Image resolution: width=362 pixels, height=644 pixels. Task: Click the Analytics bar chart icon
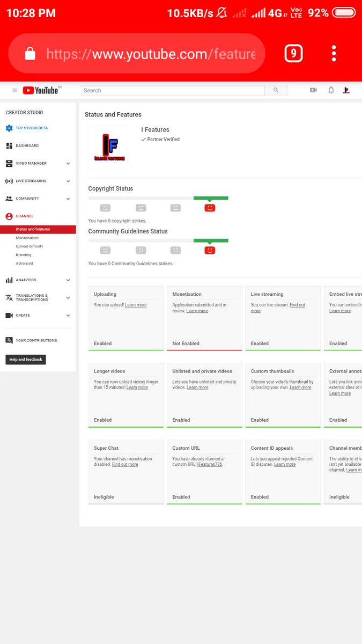tap(9, 280)
